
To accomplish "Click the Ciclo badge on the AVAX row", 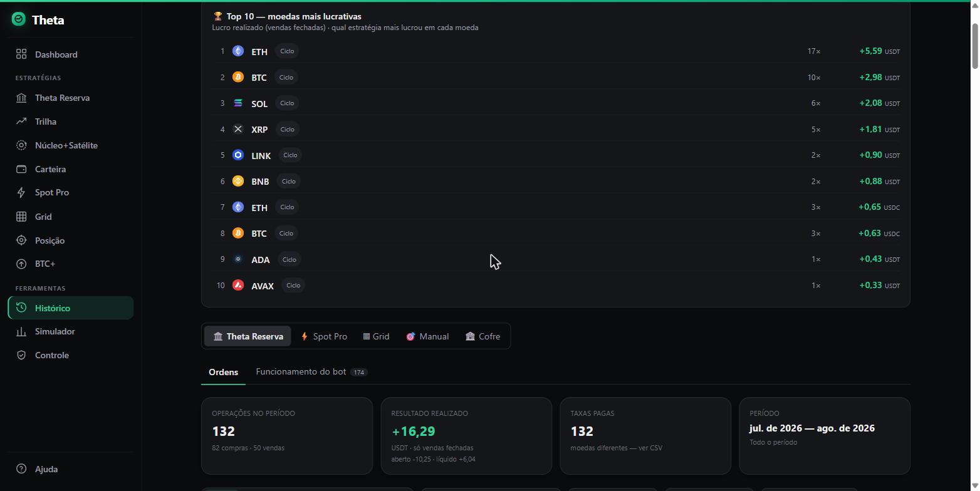I will (x=293, y=285).
